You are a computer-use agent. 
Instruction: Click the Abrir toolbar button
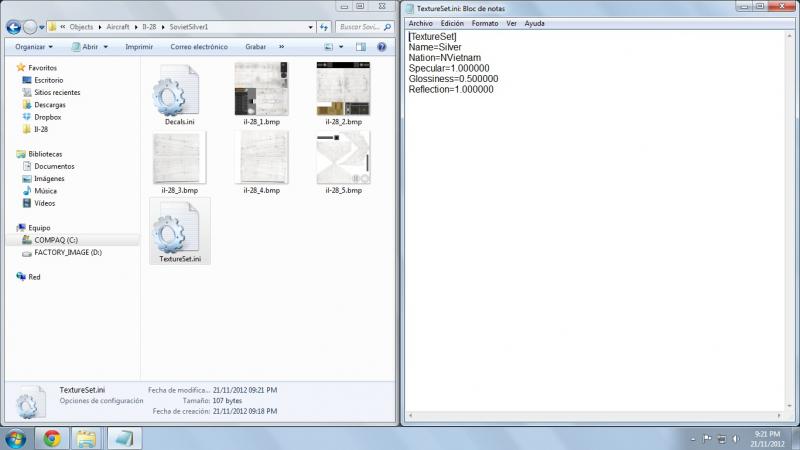click(x=85, y=47)
